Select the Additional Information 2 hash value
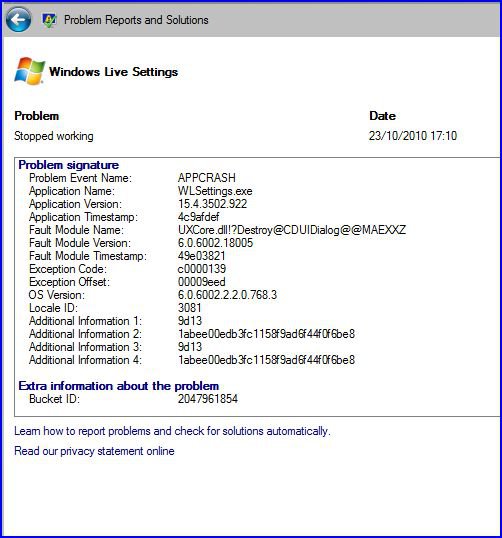Viewport: 502px width, 538px height. click(266, 334)
